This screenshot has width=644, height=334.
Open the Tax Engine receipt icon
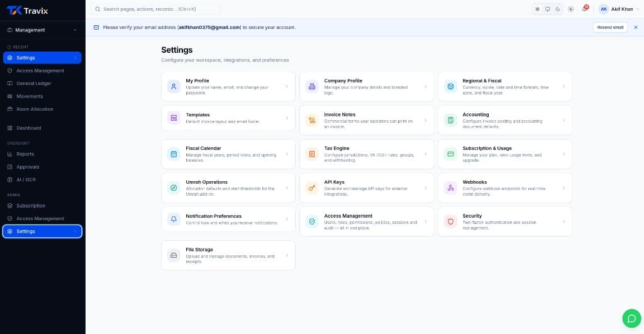312,154
